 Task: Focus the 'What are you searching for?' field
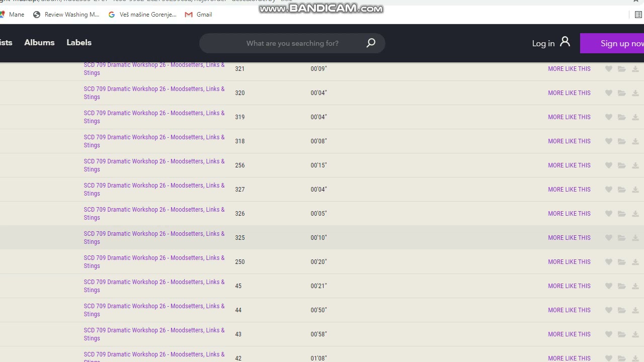coord(292,43)
